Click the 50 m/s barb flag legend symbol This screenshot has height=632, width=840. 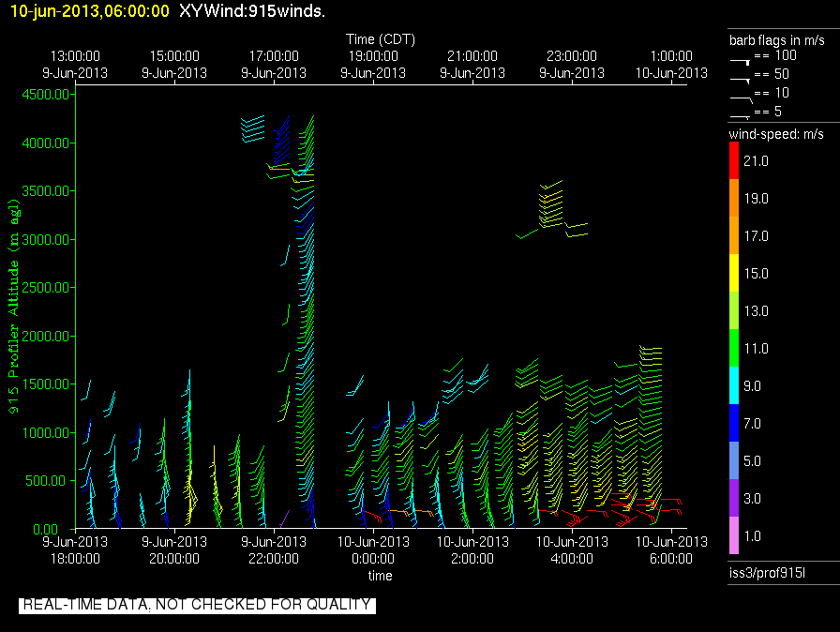tap(740, 81)
